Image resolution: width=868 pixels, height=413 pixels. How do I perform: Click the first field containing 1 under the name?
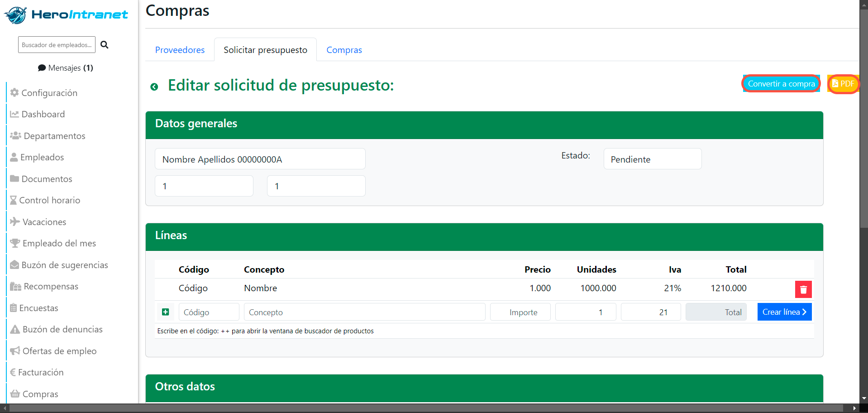tap(204, 186)
